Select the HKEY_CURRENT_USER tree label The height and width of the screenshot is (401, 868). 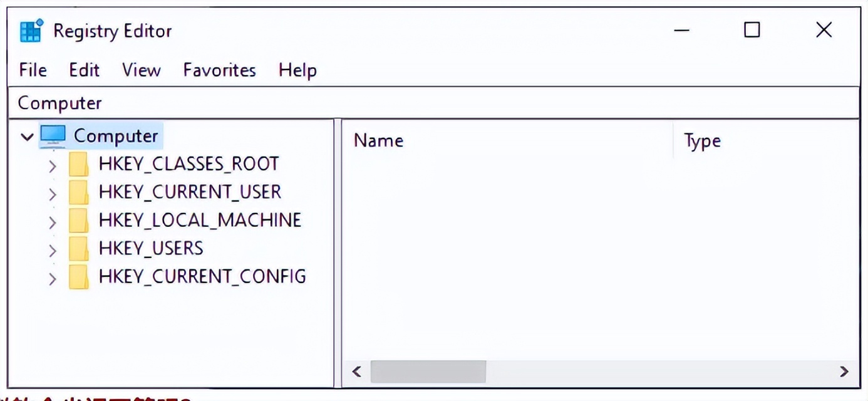189,192
